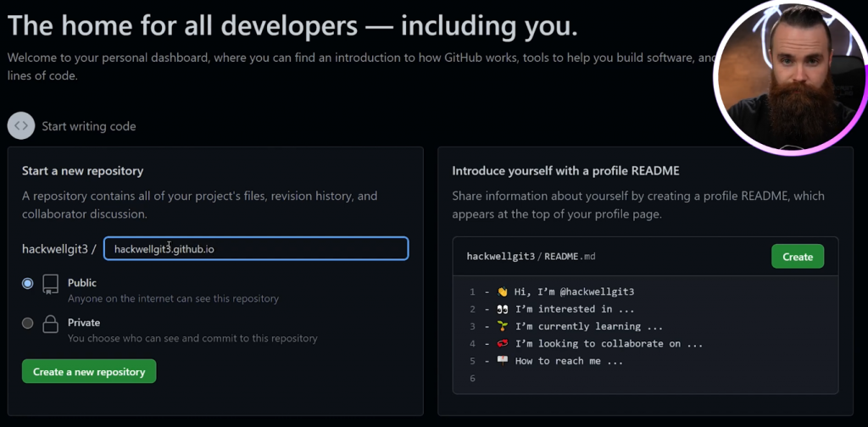This screenshot has height=427, width=868.
Task: Click the code brackets icon
Action: tap(21, 125)
